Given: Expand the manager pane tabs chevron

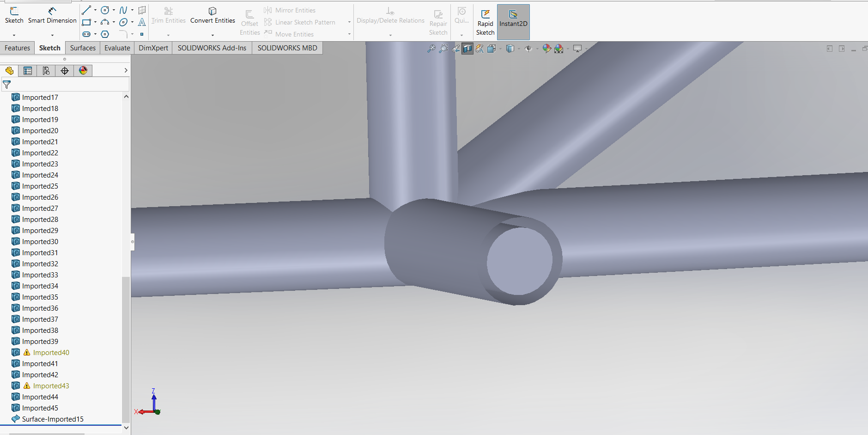Looking at the screenshot, I should 126,70.
